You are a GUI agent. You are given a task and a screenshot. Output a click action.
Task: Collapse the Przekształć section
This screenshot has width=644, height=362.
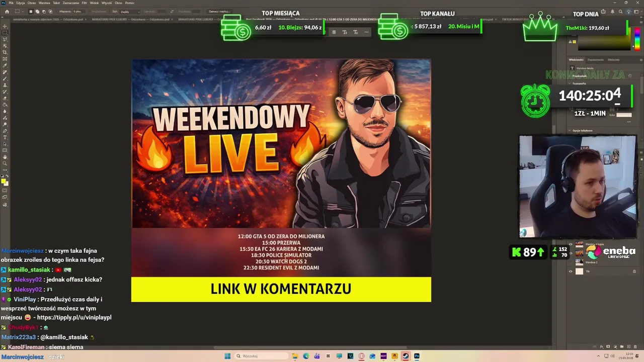click(x=569, y=76)
